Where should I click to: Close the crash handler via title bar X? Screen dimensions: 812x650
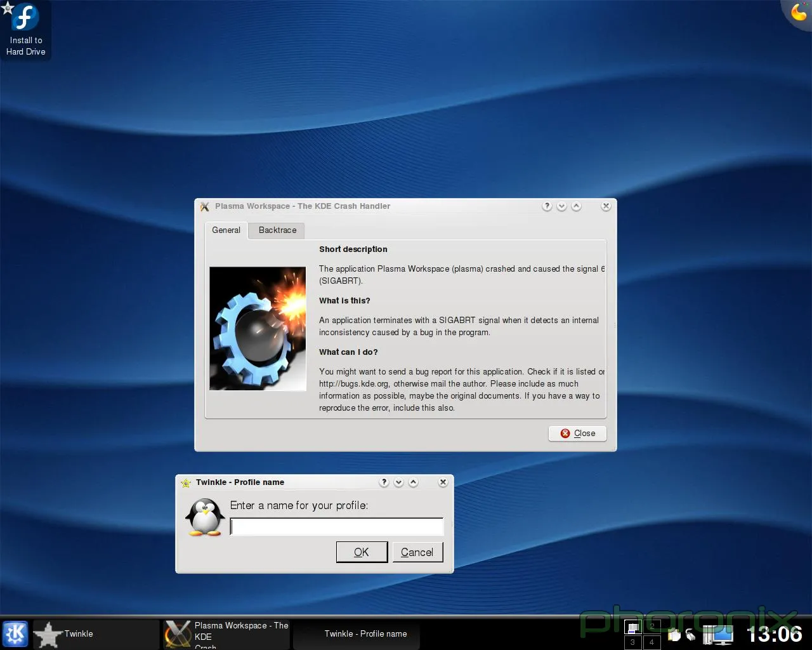click(x=606, y=206)
